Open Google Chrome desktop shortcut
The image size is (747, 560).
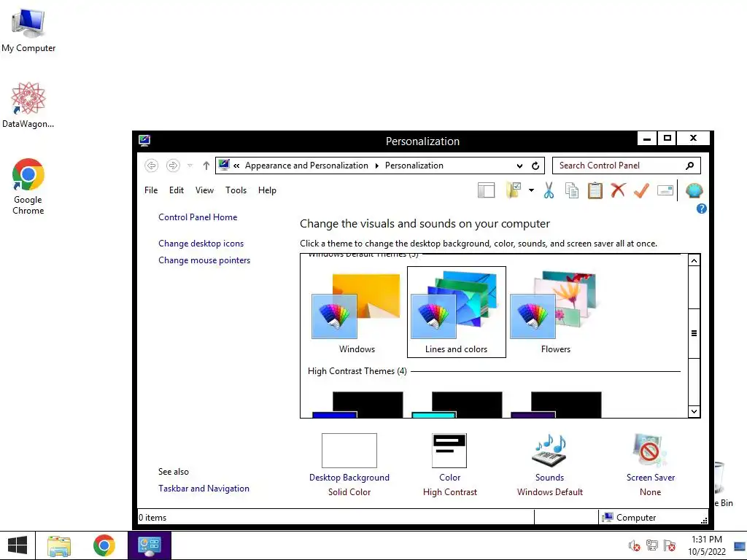coord(28,187)
